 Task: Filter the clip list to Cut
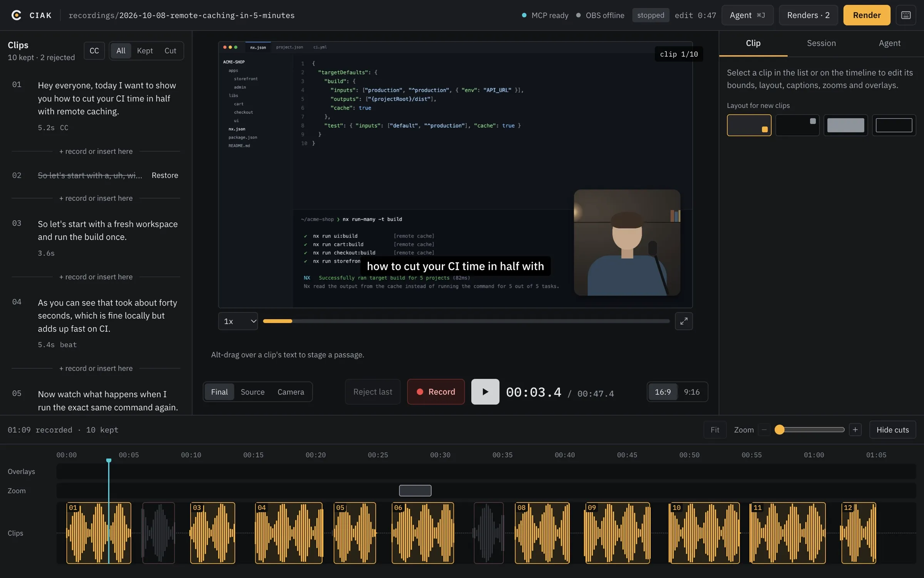pyautogui.click(x=170, y=50)
